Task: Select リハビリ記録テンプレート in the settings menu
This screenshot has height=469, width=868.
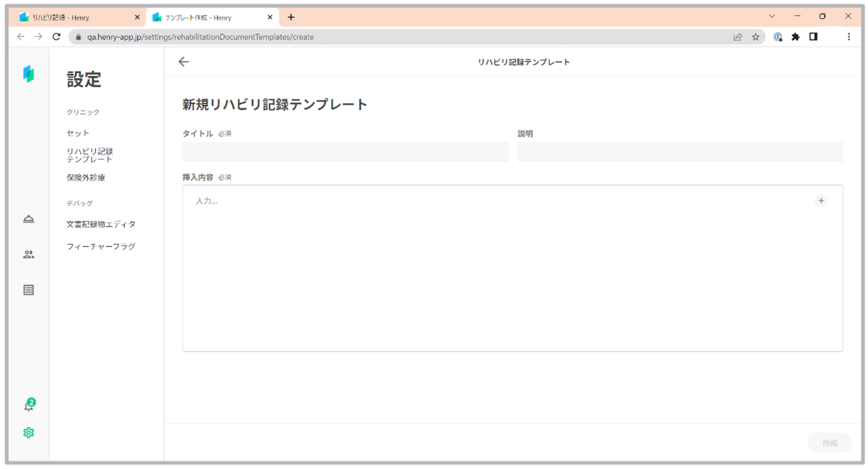Action: (x=90, y=155)
